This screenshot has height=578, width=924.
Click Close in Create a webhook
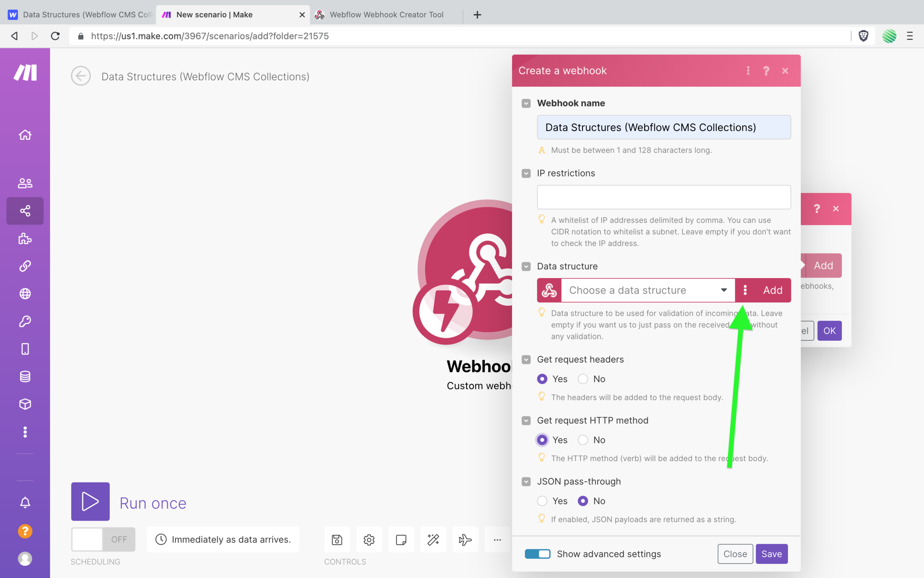[735, 554]
